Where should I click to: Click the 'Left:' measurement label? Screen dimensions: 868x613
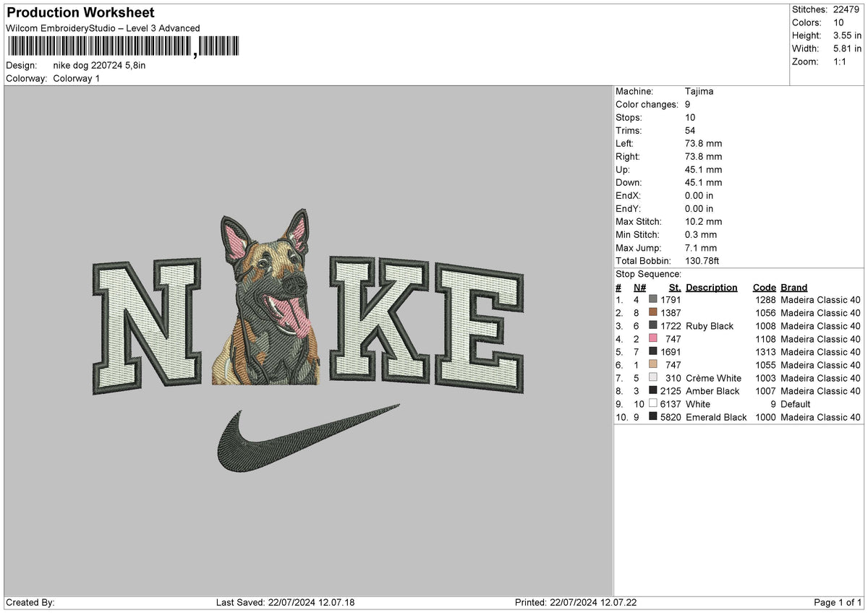tap(624, 143)
